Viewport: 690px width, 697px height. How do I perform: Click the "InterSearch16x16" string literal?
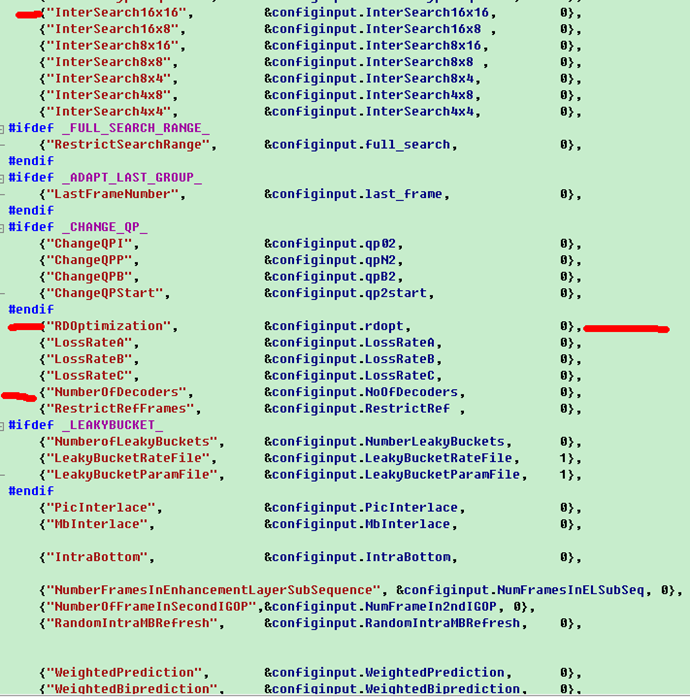(x=116, y=13)
